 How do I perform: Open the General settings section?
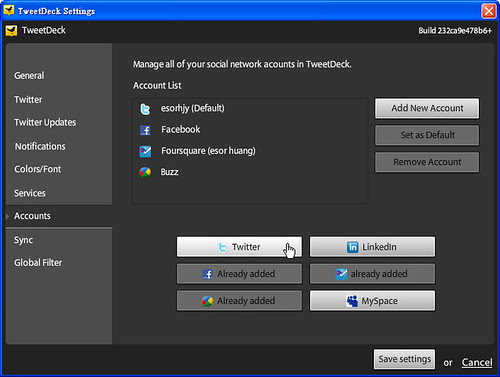pyautogui.click(x=29, y=76)
